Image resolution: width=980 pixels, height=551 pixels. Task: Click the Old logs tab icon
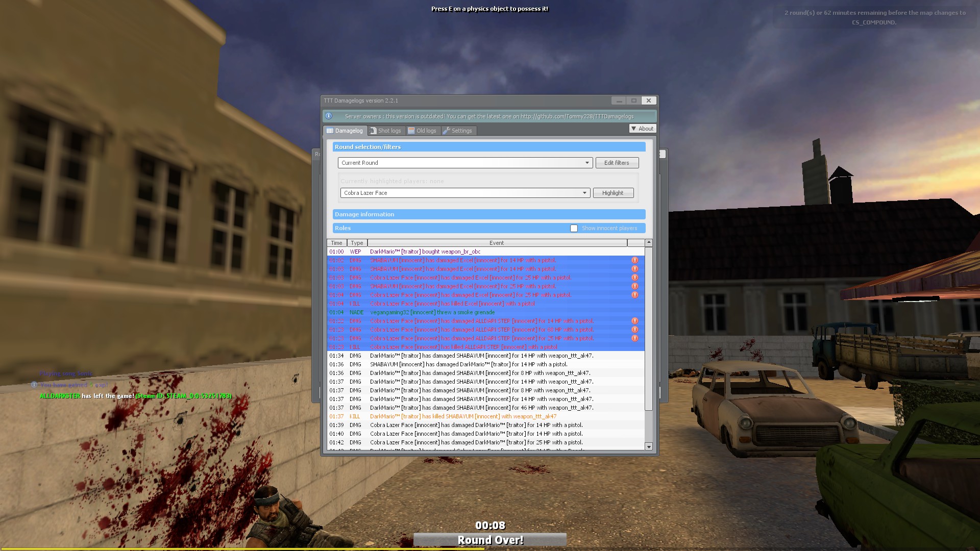click(411, 131)
